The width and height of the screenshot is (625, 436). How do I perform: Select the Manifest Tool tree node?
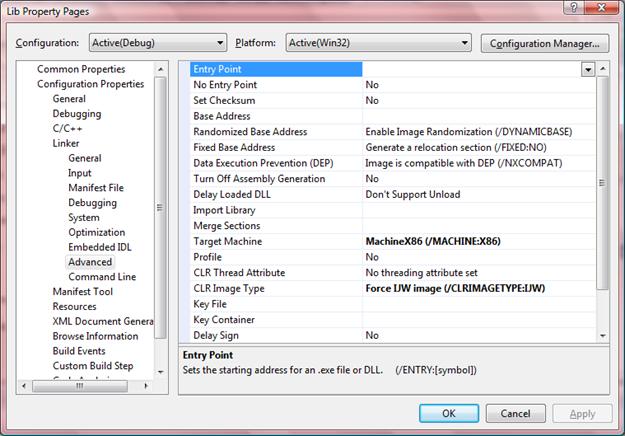83,291
